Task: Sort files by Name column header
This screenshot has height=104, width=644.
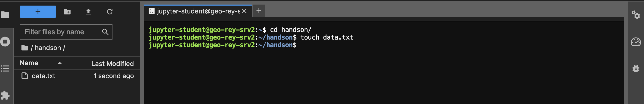Action: point(29,63)
